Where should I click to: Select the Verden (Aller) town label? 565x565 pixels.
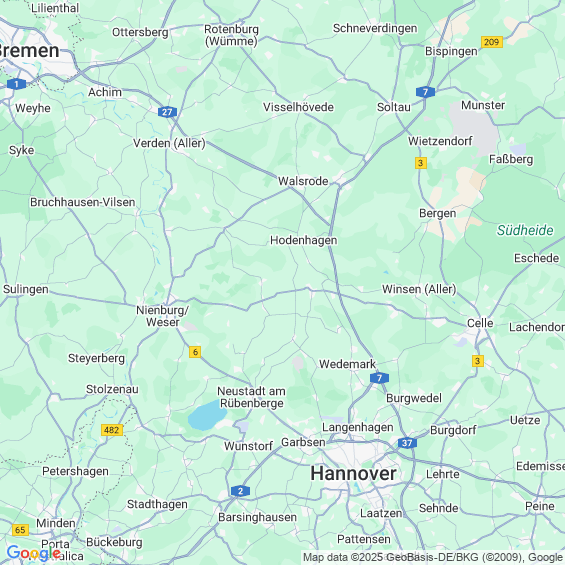(169, 143)
